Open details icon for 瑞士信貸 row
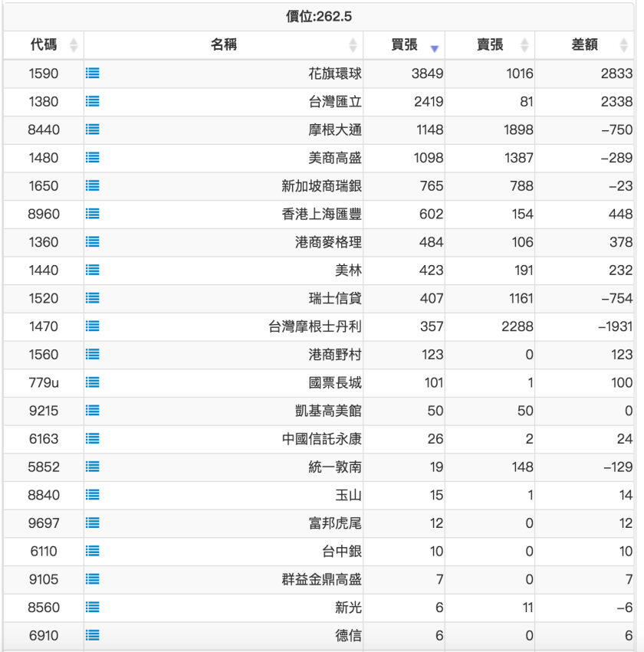Image resolution: width=644 pixels, height=652 pixels. point(92,298)
